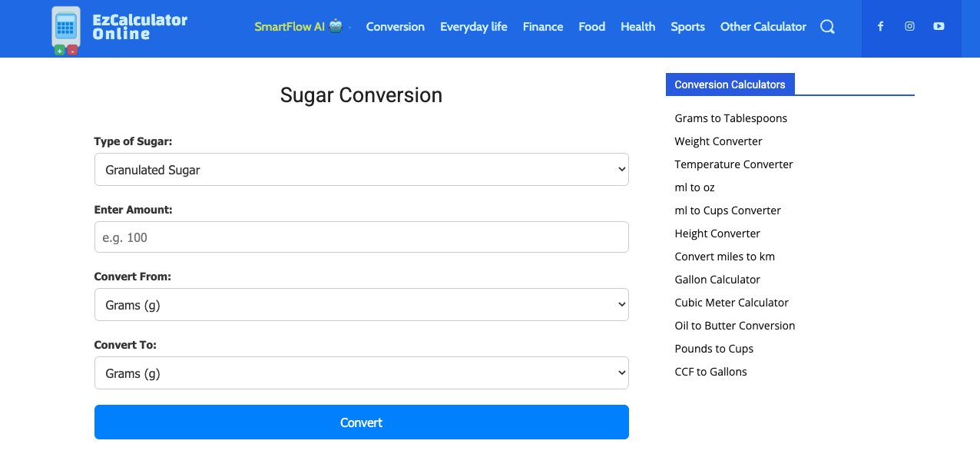This screenshot has height=467, width=980.
Task: Open the Convert To unit dropdown
Action: (362, 373)
